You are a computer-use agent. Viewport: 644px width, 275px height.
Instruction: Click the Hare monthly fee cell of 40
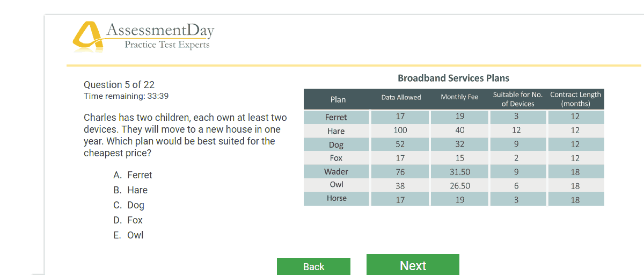pos(459,131)
